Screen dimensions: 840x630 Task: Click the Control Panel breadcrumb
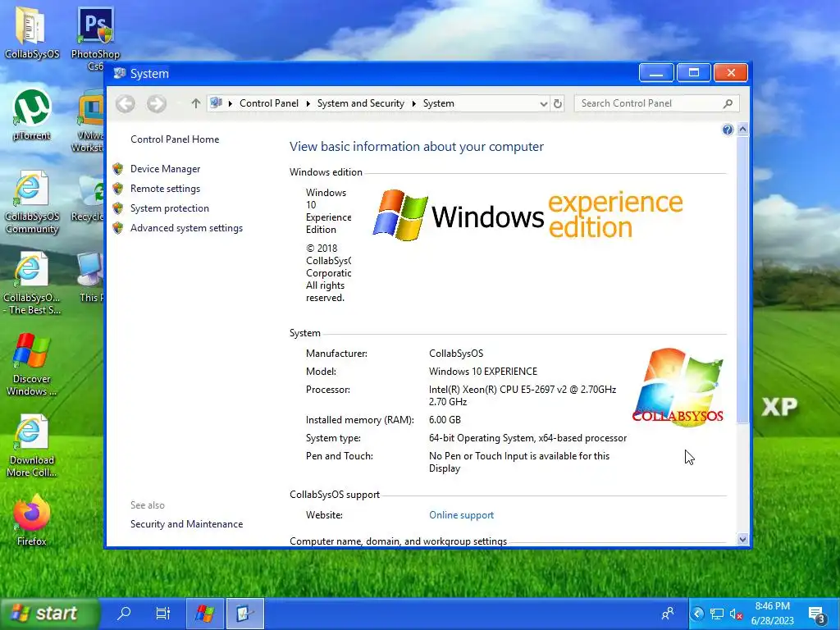pyautogui.click(x=269, y=103)
